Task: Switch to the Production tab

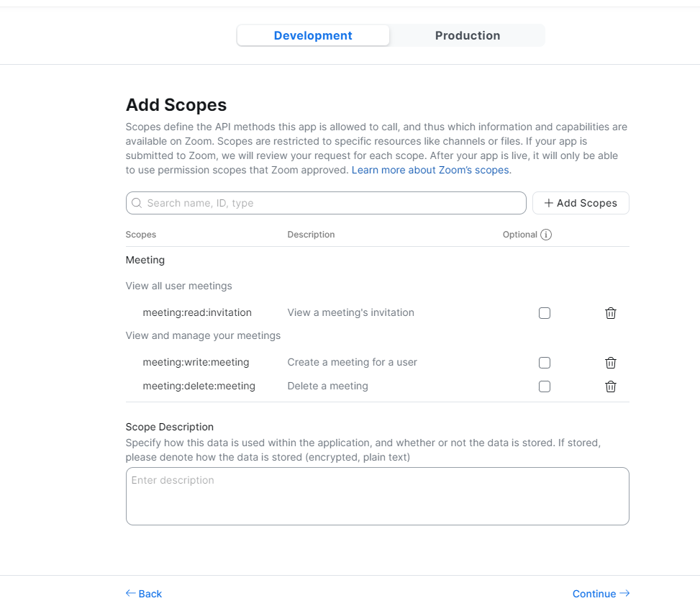Action: click(x=468, y=35)
